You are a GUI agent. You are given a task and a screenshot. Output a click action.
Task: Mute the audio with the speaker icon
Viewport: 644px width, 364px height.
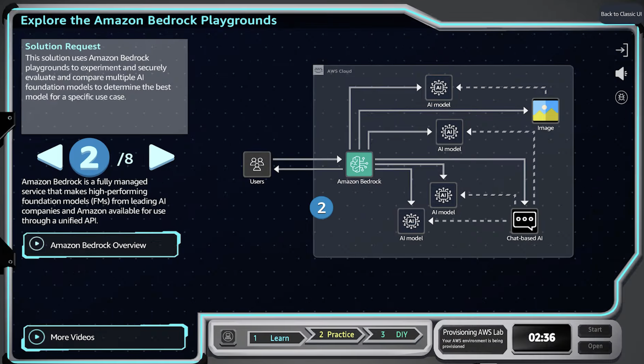coord(621,73)
